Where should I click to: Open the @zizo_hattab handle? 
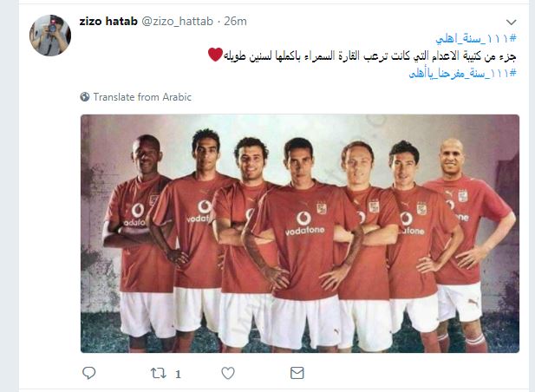tap(177, 21)
